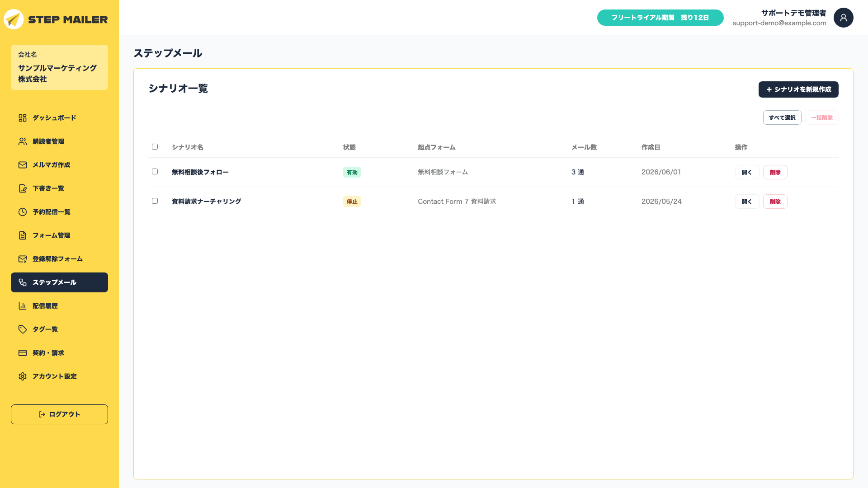Open フォーム管理 page
868x488 pixels.
coord(59,235)
